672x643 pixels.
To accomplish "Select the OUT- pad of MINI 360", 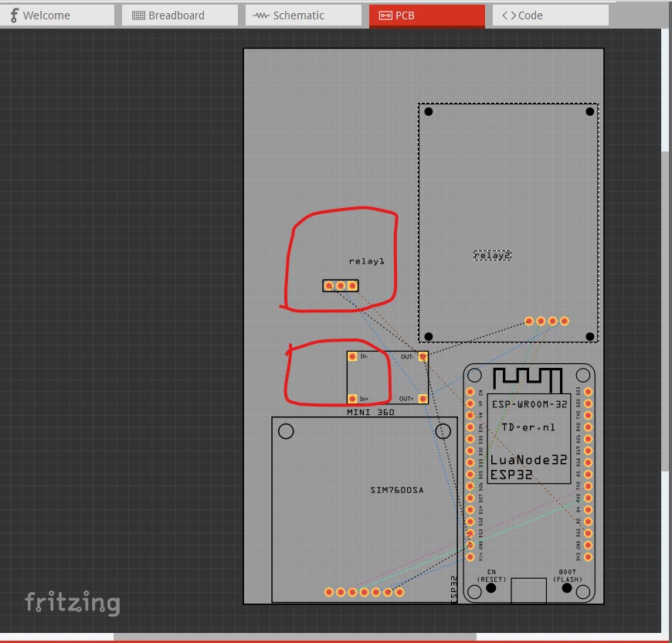I will tap(423, 356).
